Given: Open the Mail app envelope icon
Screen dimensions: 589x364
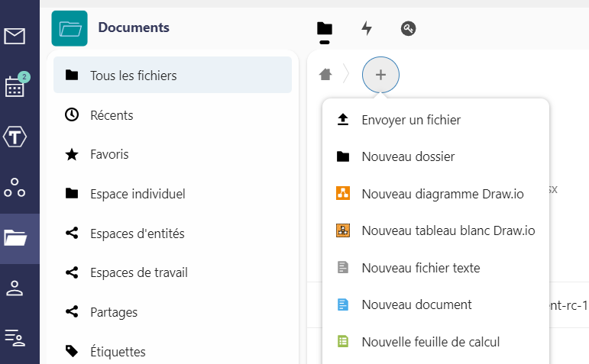Looking at the screenshot, I should click(15, 37).
